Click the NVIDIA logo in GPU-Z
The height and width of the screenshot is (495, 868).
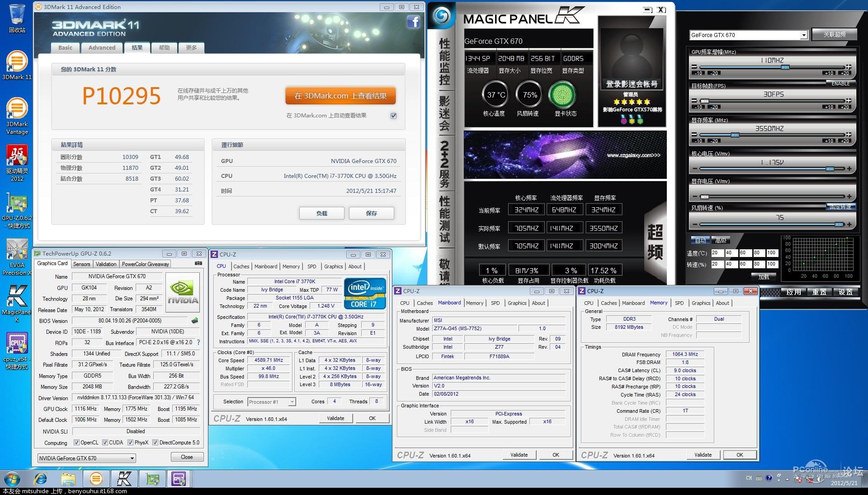[183, 292]
